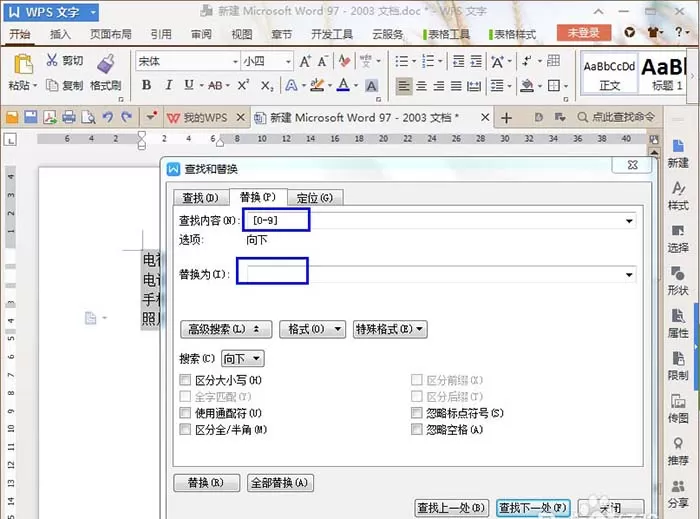Click the undo arrow icon
Screen dimensions: 700x519
107,117
